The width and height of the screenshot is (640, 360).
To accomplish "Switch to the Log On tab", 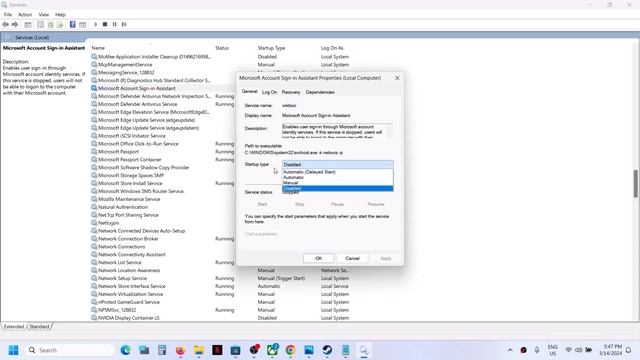I will tap(269, 92).
